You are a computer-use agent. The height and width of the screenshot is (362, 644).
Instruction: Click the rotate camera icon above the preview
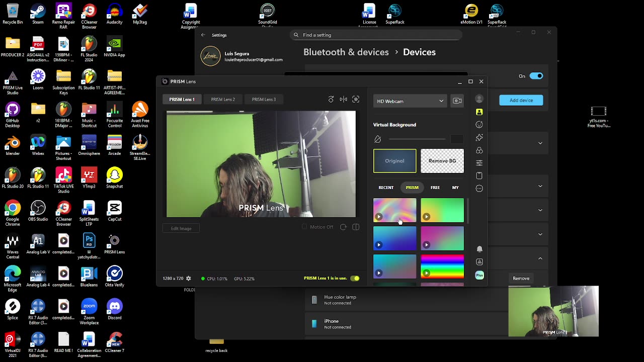pyautogui.click(x=331, y=100)
